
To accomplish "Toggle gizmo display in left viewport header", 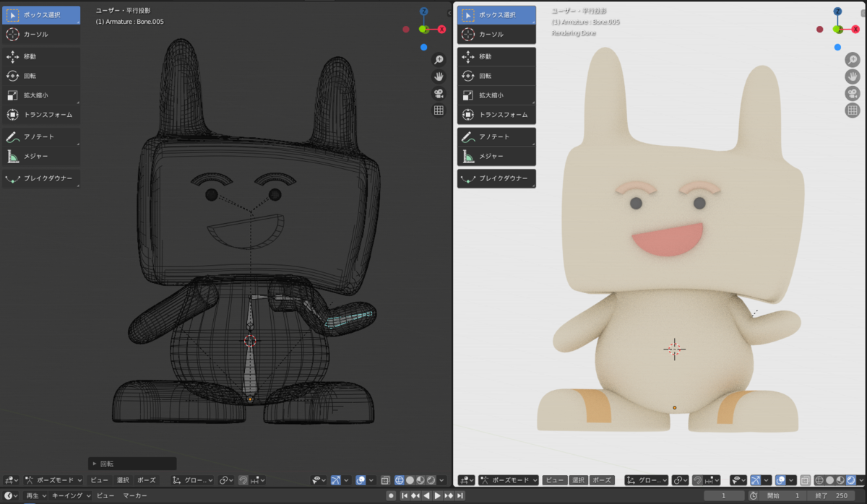I will click(x=336, y=480).
